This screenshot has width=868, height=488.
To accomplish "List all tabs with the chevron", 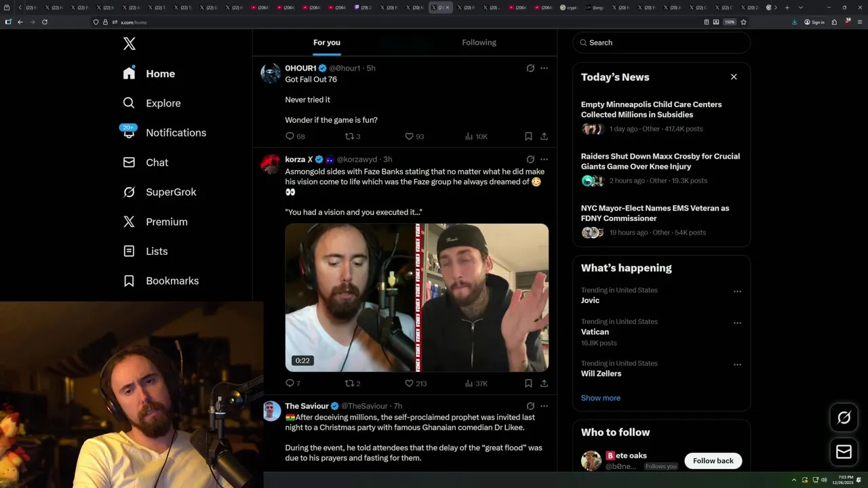I will pyautogui.click(x=801, y=7).
